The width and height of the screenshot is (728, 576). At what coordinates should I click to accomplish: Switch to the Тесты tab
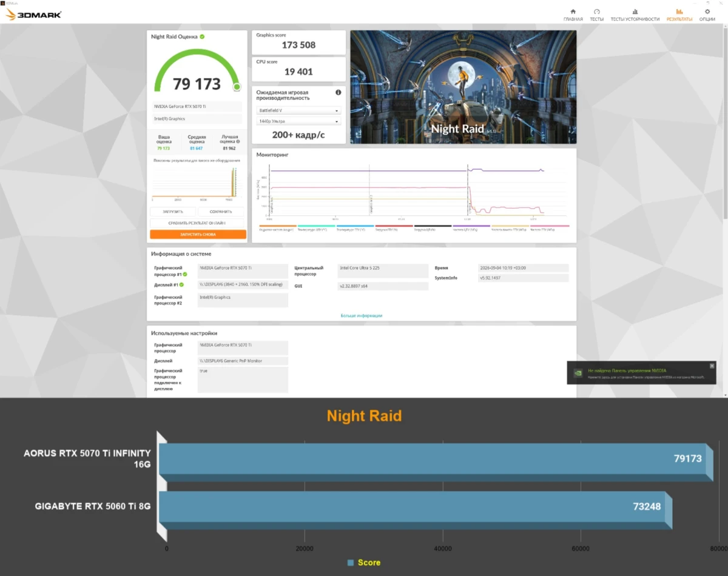pos(596,15)
